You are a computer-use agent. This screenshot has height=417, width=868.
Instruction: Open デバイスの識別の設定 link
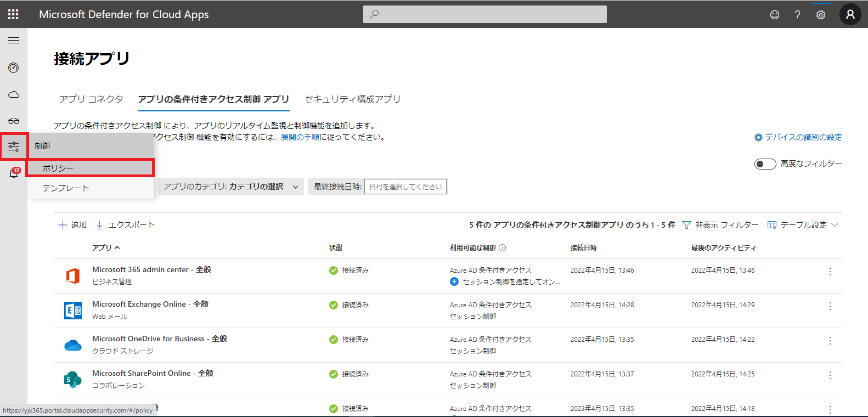(798, 137)
